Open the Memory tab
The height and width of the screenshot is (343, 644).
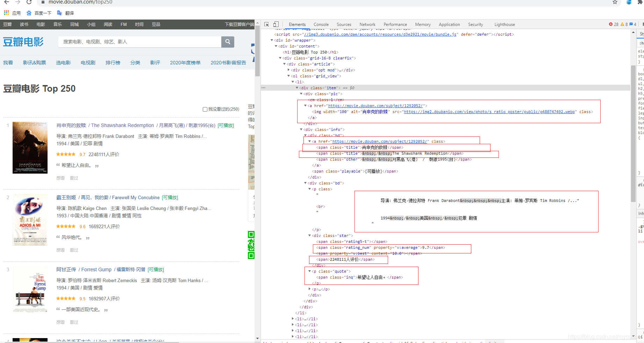423,24
